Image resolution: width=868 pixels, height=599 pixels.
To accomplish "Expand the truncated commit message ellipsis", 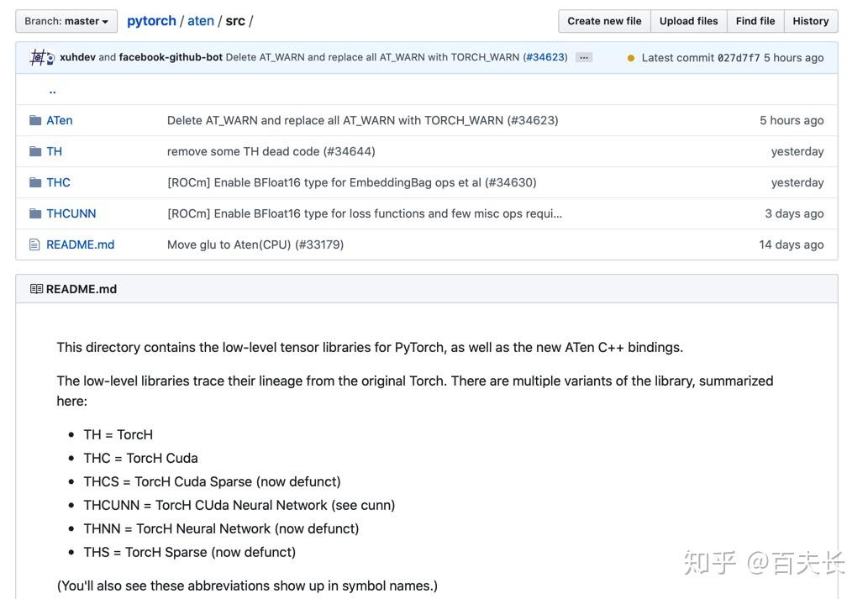I will [x=584, y=57].
